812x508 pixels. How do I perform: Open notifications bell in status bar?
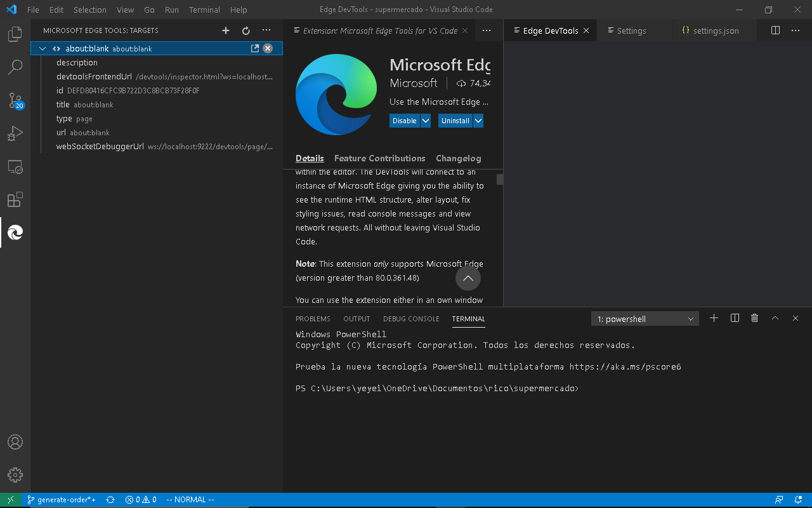click(x=798, y=500)
